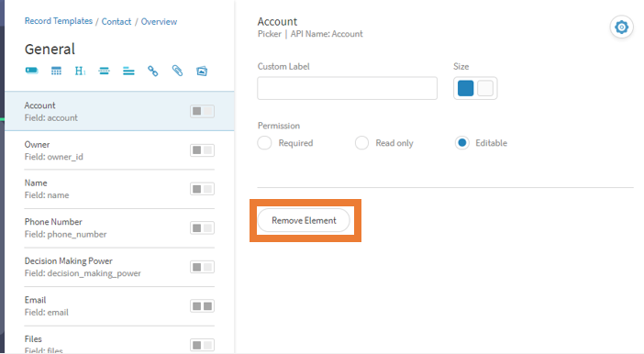Add an image element via photos icon
The width and height of the screenshot is (644, 354).
pyautogui.click(x=202, y=71)
